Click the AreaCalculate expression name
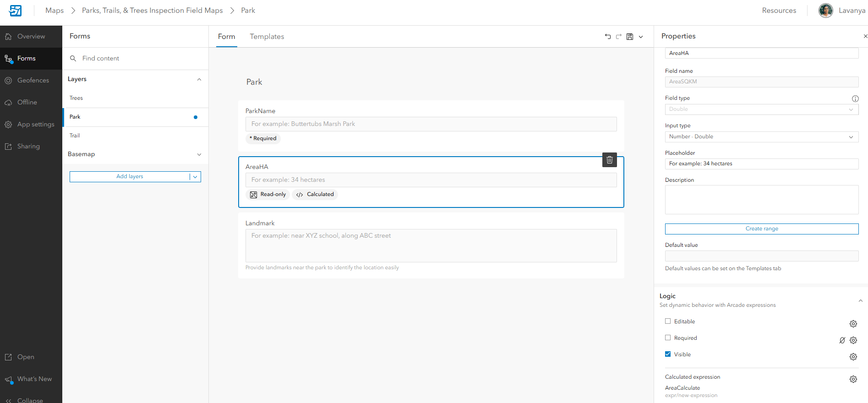The height and width of the screenshot is (403, 868). point(682,388)
